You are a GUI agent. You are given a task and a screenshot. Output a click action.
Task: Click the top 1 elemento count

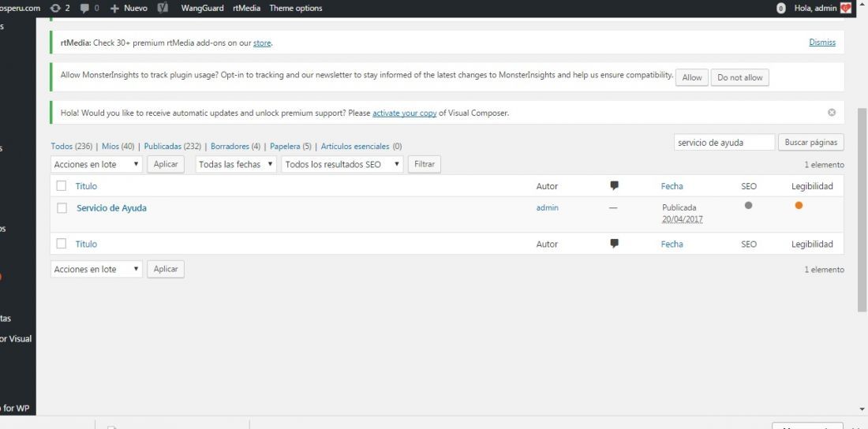coord(825,165)
